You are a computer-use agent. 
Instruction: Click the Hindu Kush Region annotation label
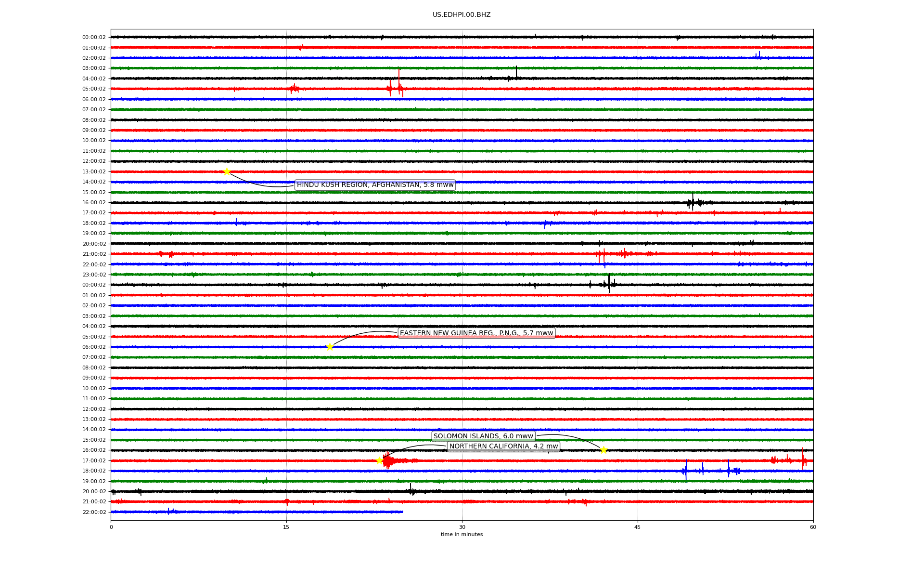pyautogui.click(x=375, y=185)
